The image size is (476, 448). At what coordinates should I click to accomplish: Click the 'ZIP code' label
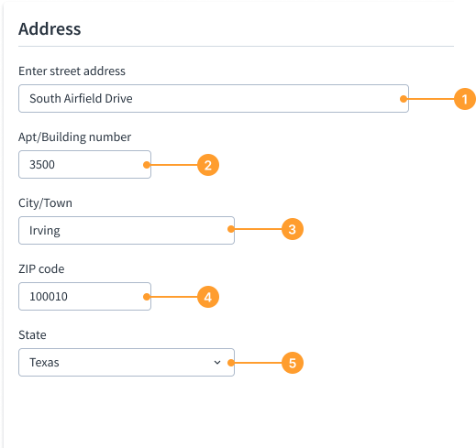pos(41,268)
